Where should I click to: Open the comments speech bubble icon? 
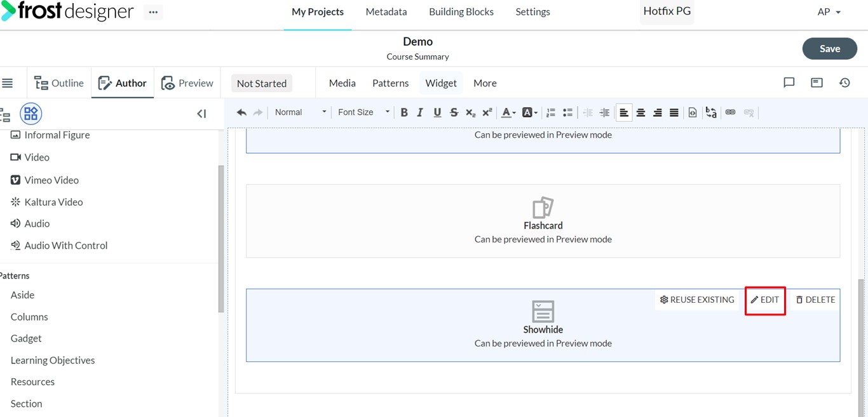point(789,83)
